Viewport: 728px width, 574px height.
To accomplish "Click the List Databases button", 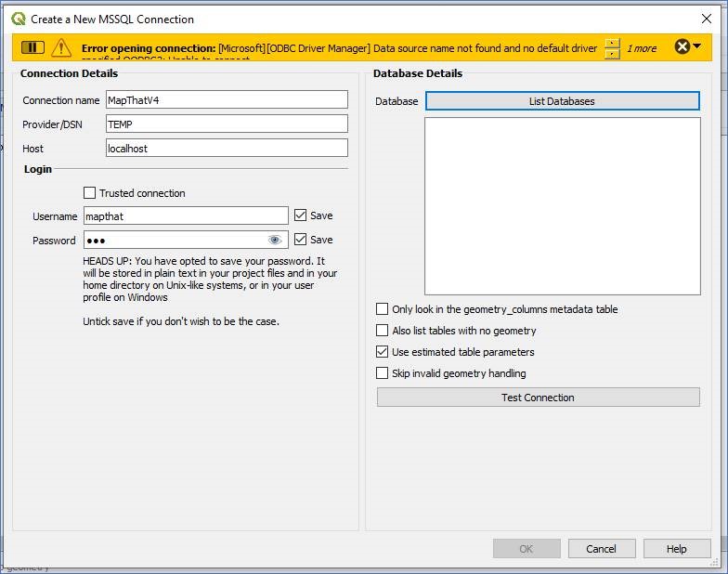I will pyautogui.click(x=563, y=100).
